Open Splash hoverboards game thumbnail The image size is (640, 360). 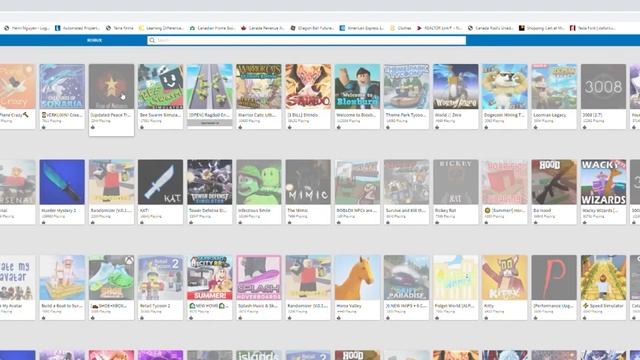[259, 278]
